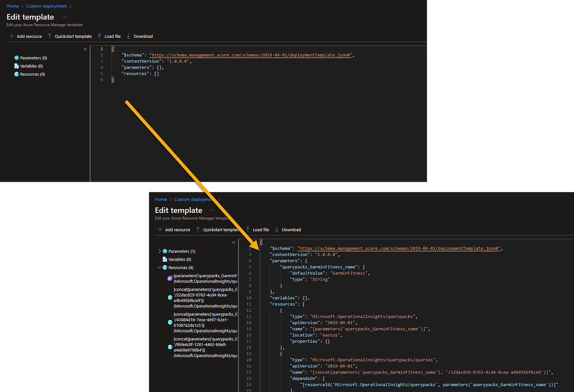Screen dimensions: 574x392
Task: Collapse the Resources (4) tree node
Action: click(159, 267)
